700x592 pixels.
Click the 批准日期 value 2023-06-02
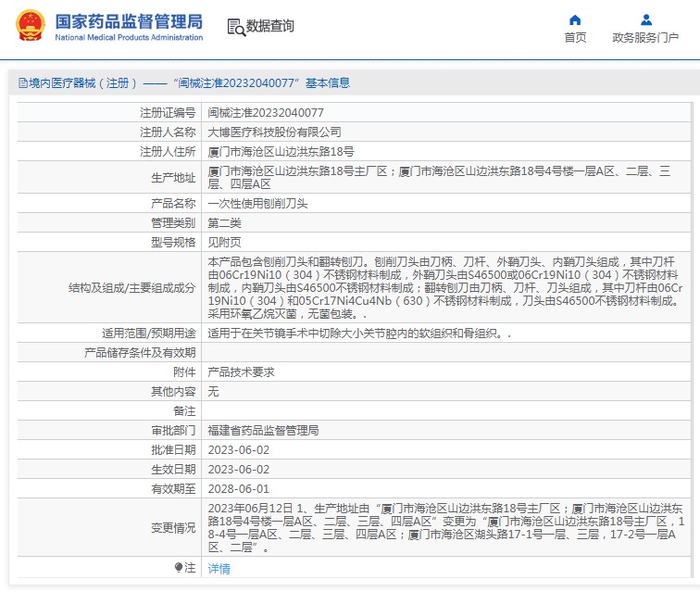239,450
